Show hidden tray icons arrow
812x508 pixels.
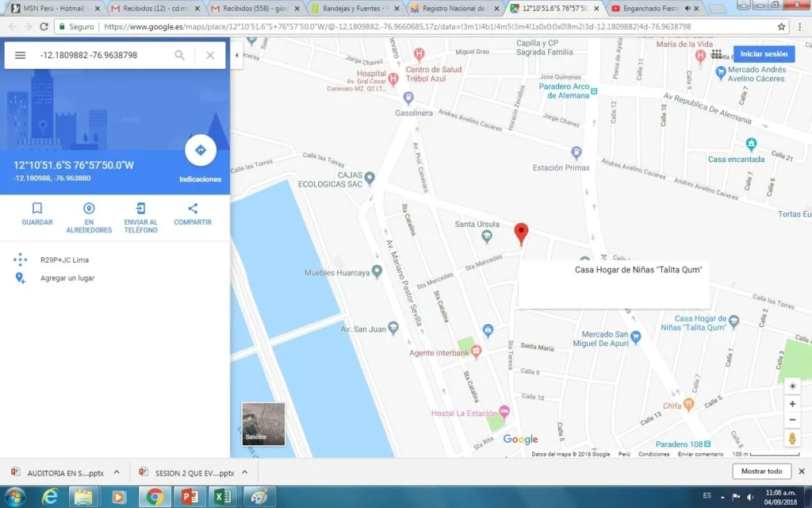(722, 497)
